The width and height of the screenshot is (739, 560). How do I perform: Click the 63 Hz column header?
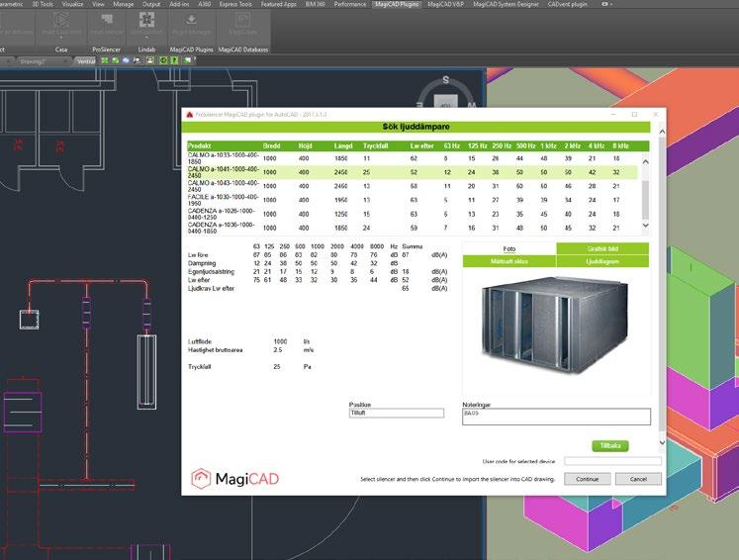[x=451, y=146]
